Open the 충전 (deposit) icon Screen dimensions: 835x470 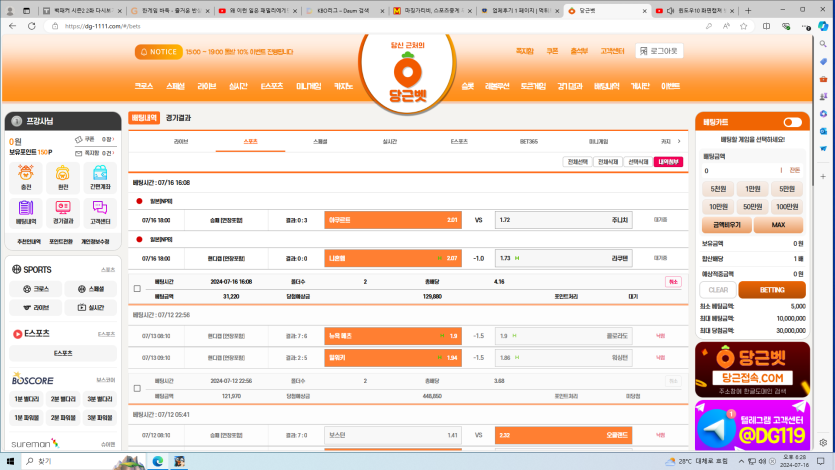pos(26,178)
